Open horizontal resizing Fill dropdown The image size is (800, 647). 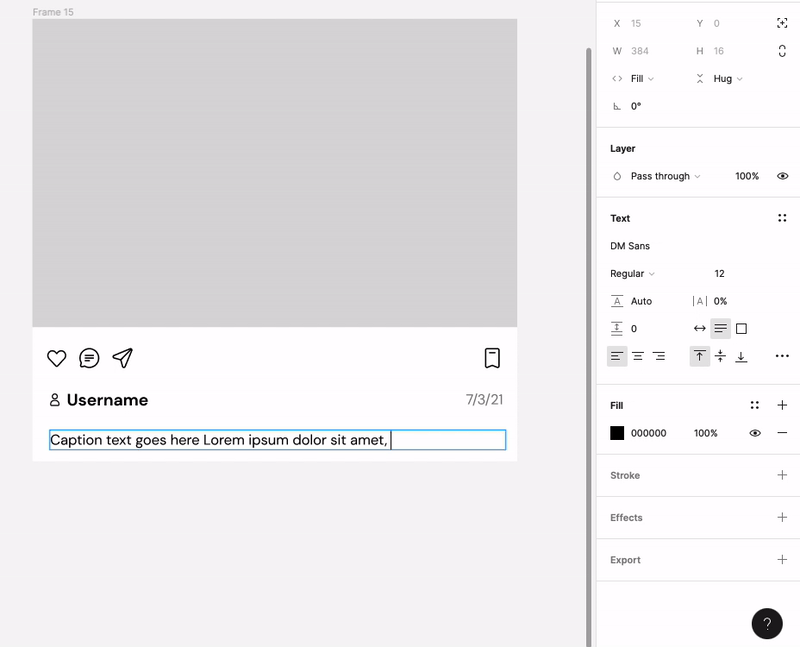pyautogui.click(x=642, y=79)
